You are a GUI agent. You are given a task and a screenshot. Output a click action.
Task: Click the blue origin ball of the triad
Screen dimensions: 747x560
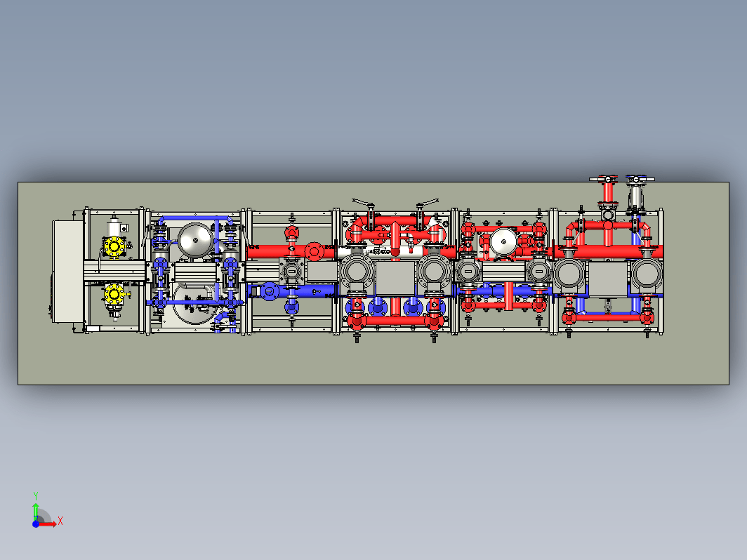(36, 524)
